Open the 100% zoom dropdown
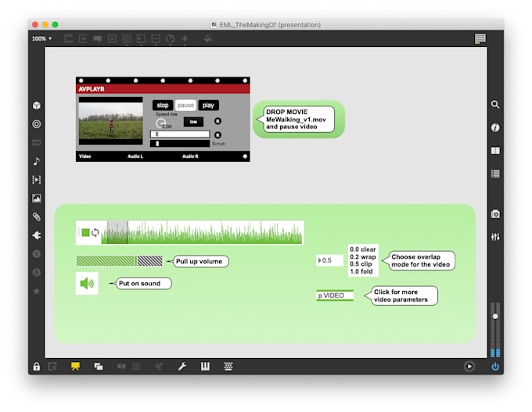532x412 pixels. pos(41,38)
